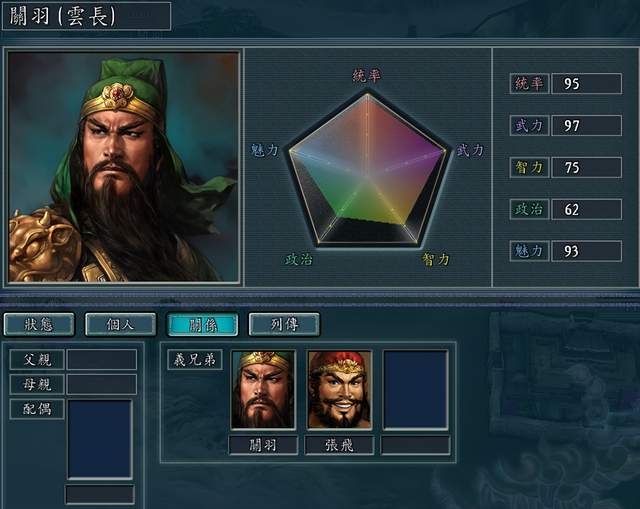
Task: Select the 關係 tab
Action: coord(203,325)
